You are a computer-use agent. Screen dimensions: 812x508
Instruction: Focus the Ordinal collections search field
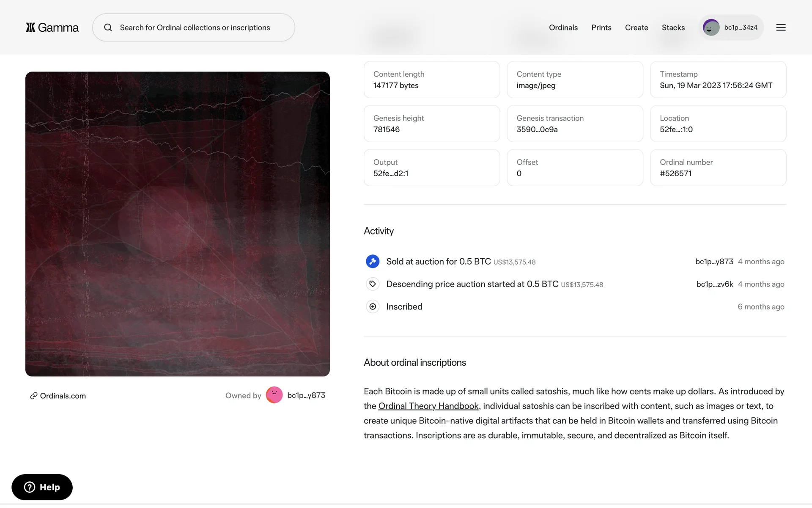click(x=199, y=28)
